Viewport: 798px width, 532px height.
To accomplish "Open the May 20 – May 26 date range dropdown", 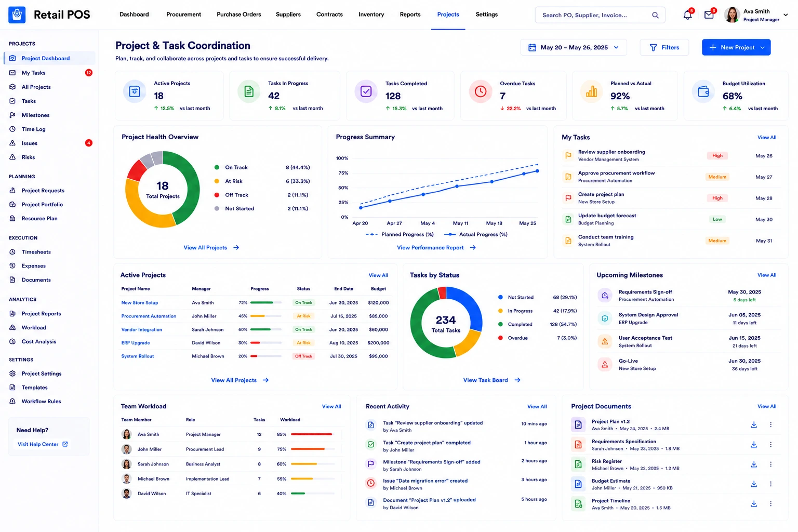I will coord(574,47).
